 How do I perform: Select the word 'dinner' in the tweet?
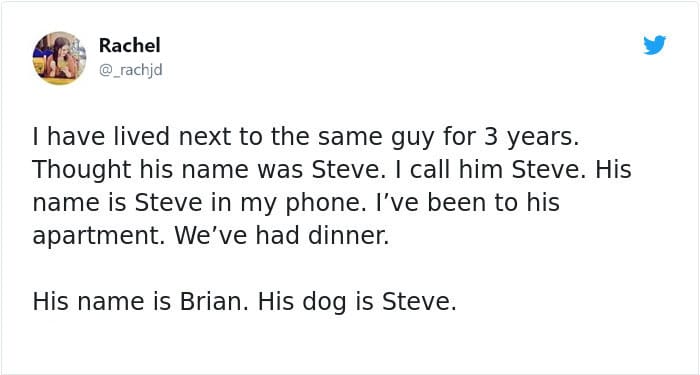pos(346,236)
